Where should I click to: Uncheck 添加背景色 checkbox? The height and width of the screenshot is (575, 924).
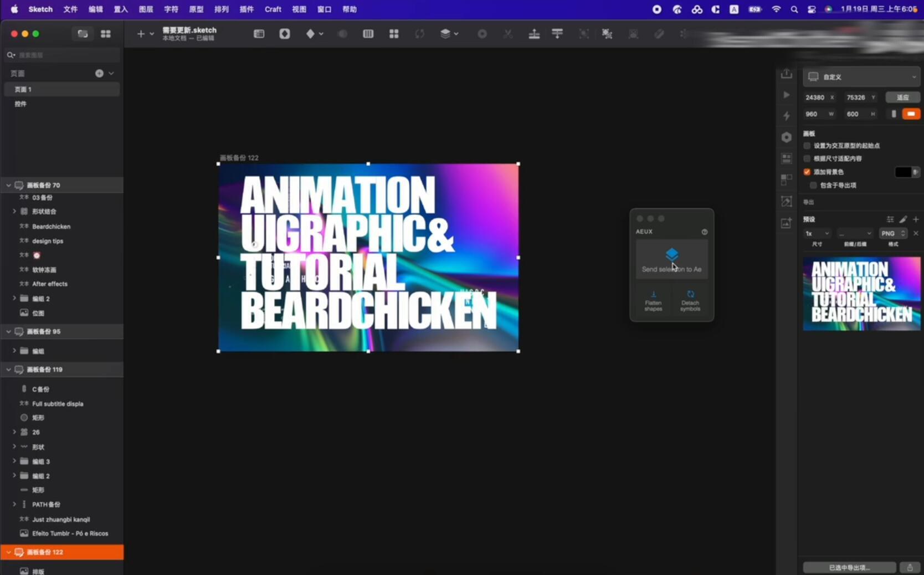click(x=807, y=172)
